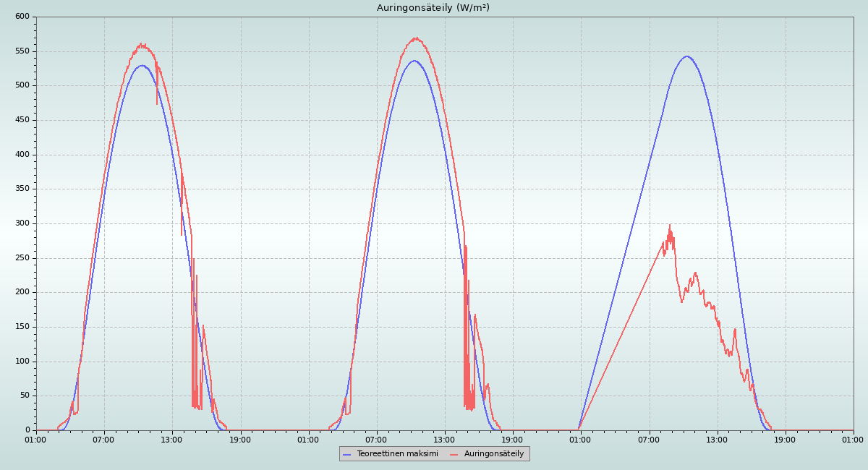Click the rightmost 01:00 x-axis label
This screenshot has height=470, width=868.
pos(853,440)
